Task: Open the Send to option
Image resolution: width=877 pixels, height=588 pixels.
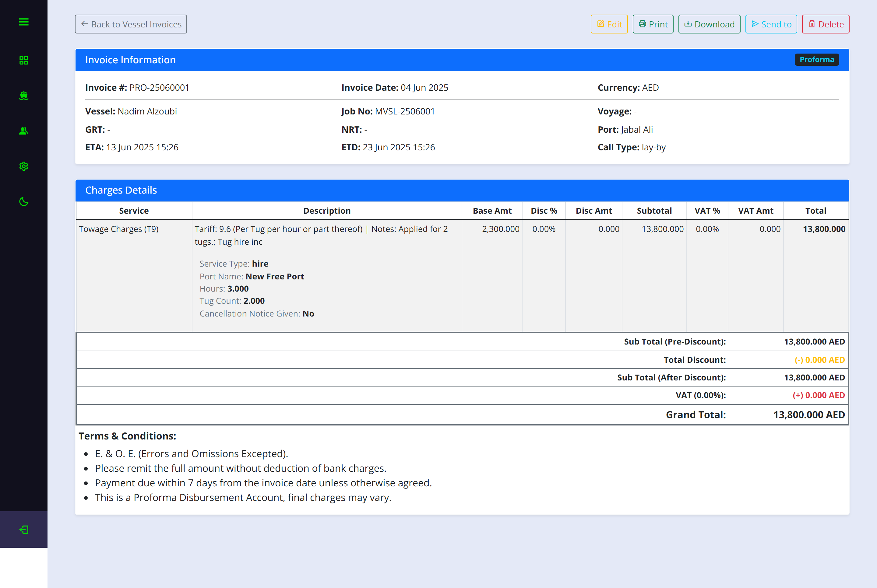Action: (x=771, y=24)
